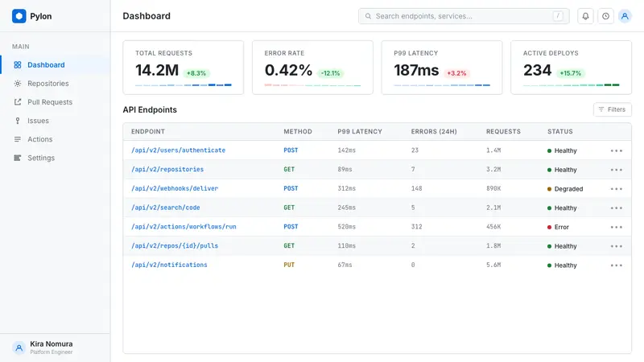Click the 5.6M requests value
This screenshot has height=362, width=644.
(493, 265)
